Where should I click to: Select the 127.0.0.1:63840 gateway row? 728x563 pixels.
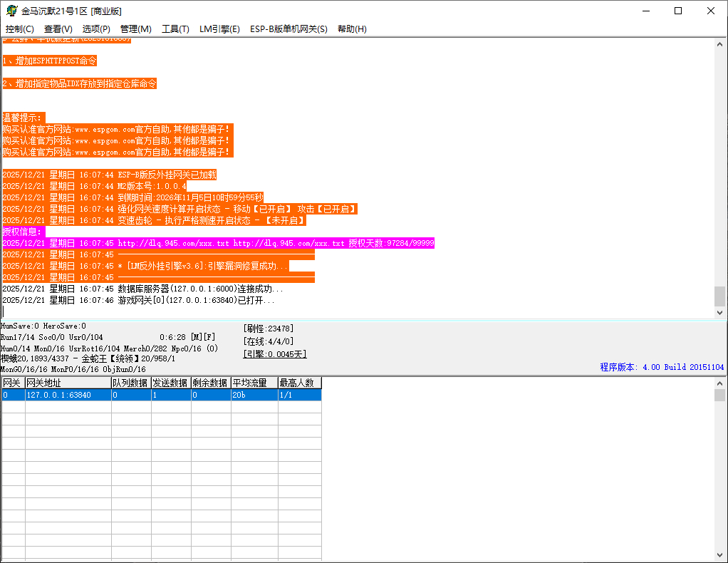68,395
